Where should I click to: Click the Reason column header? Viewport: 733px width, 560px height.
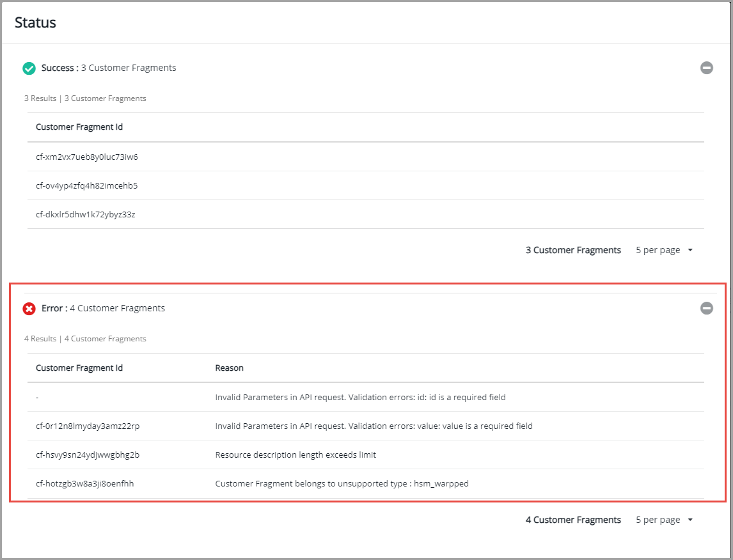pyautogui.click(x=229, y=368)
